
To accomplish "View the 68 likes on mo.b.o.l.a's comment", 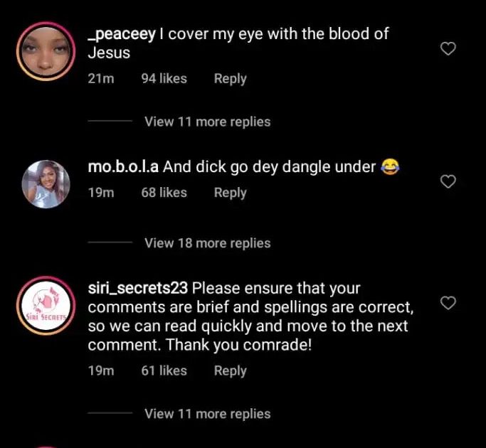I will (164, 193).
